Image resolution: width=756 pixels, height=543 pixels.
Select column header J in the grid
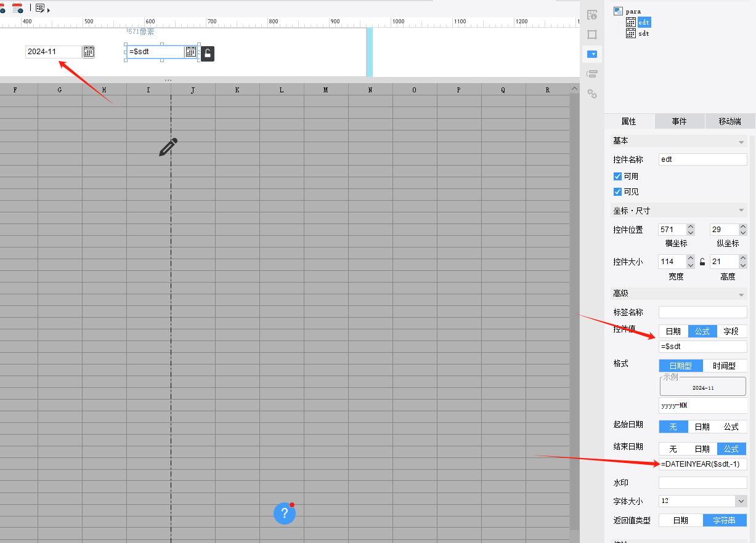[x=193, y=90]
